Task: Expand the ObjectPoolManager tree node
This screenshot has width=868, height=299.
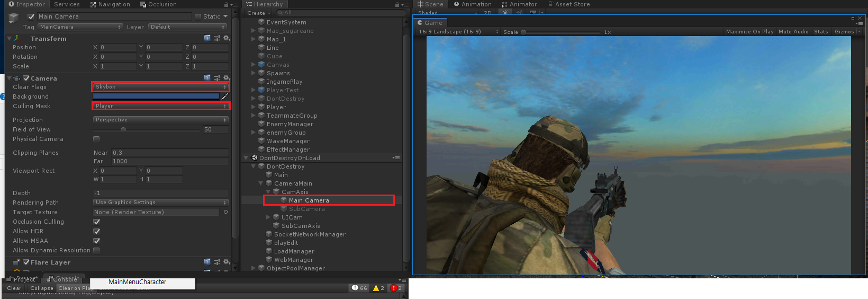Action: 254,268
